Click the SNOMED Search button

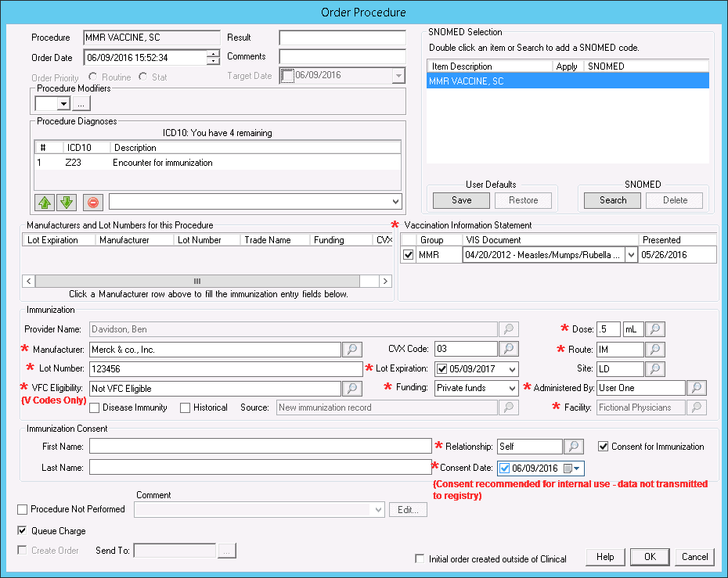[x=612, y=200]
